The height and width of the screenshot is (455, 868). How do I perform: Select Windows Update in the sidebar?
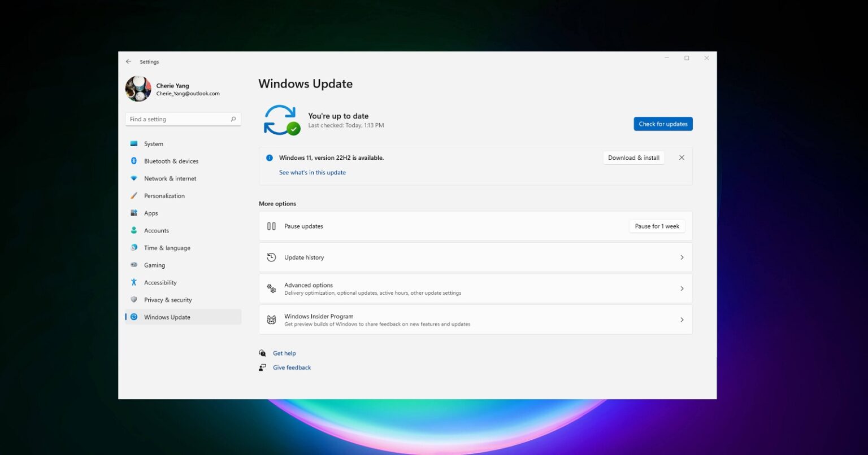167,317
